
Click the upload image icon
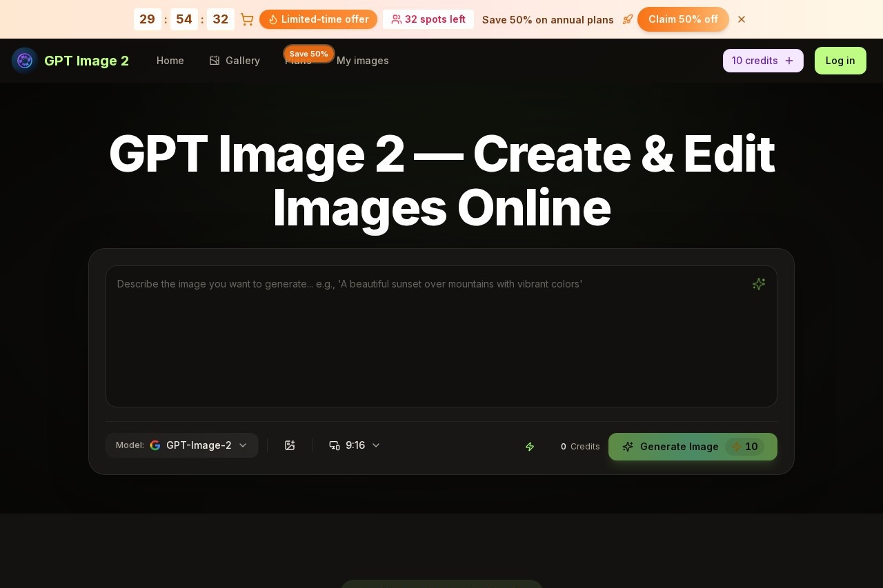click(x=290, y=445)
